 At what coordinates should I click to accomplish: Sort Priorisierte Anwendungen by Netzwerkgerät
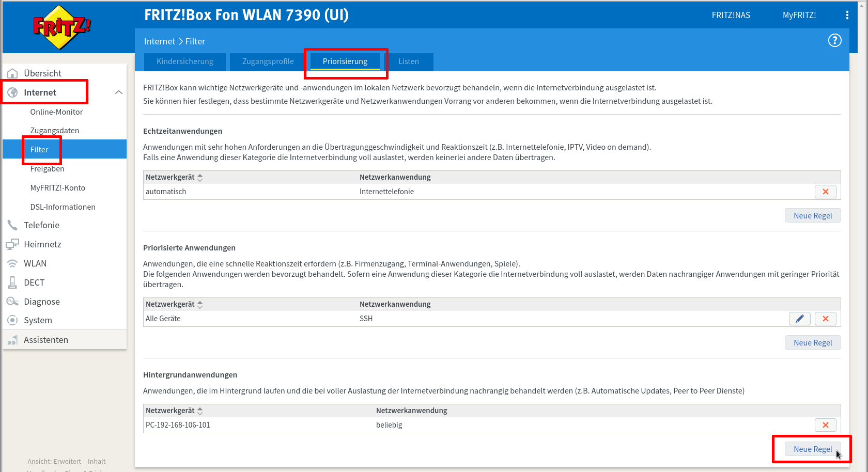pyautogui.click(x=200, y=305)
